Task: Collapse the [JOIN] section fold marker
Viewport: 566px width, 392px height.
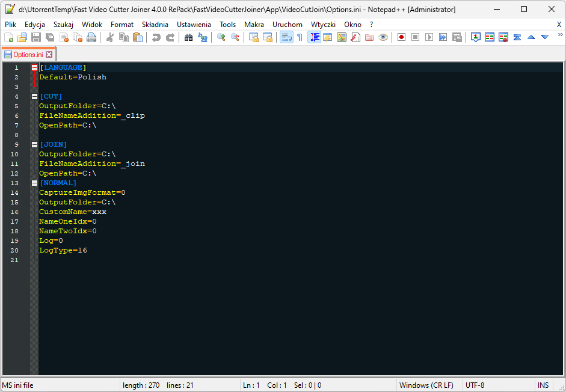Action: pyautogui.click(x=34, y=144)
